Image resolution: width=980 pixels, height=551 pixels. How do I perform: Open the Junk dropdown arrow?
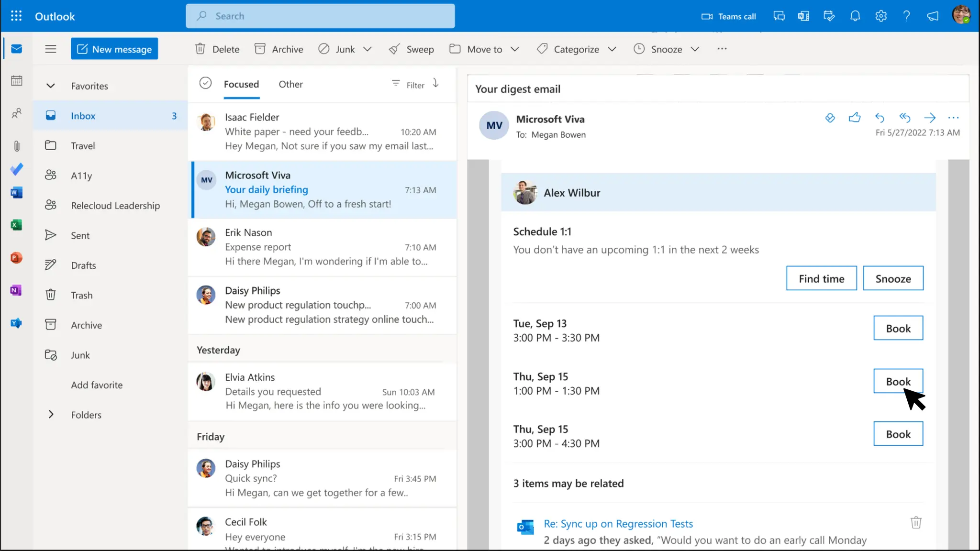[x=367, y=49]
